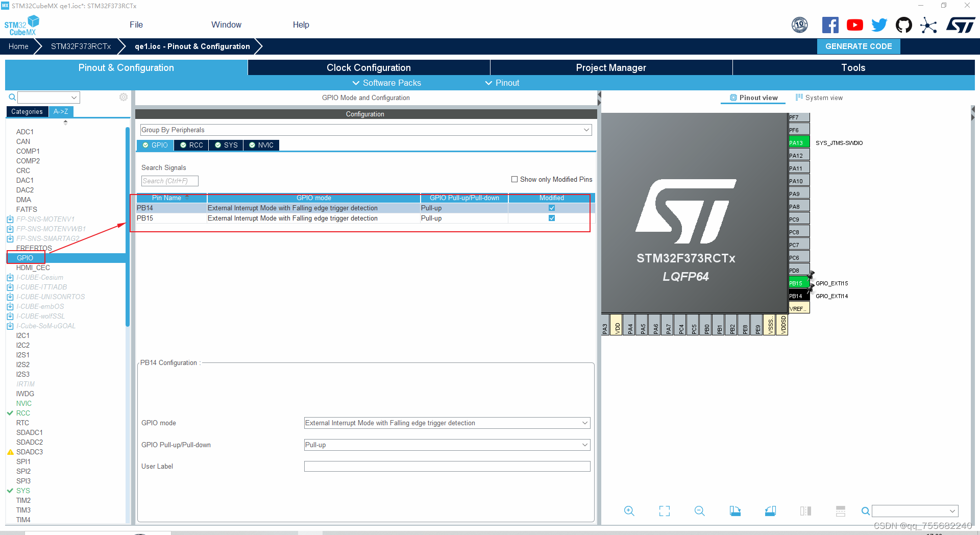Rotate the chip view counterclockwise
The image size is (980, 535).
click(770, 511)
